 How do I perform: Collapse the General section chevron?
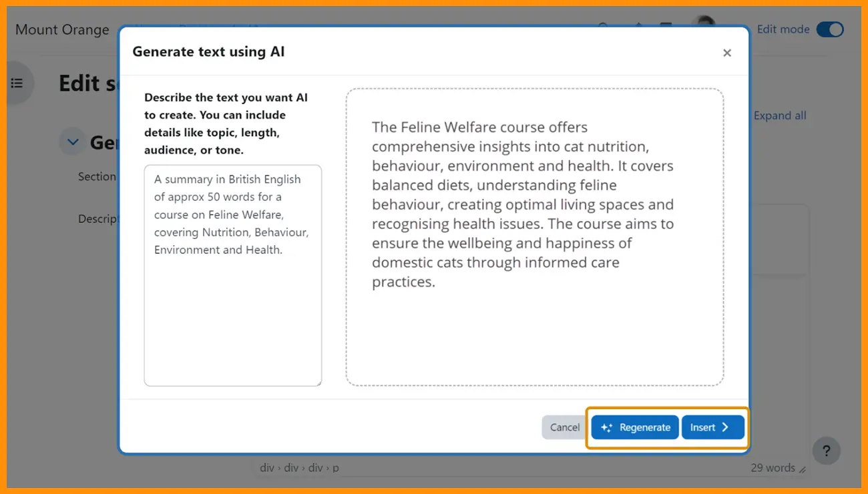coord(73,142)
